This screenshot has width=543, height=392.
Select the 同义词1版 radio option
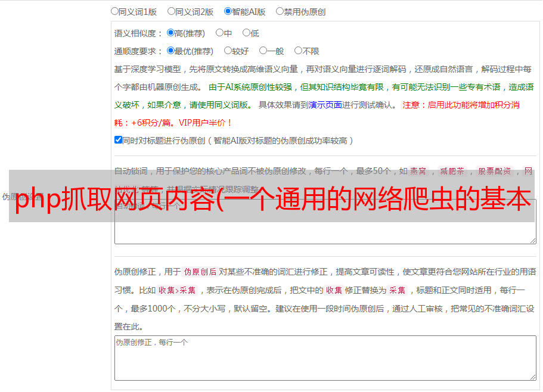point(114,11)
